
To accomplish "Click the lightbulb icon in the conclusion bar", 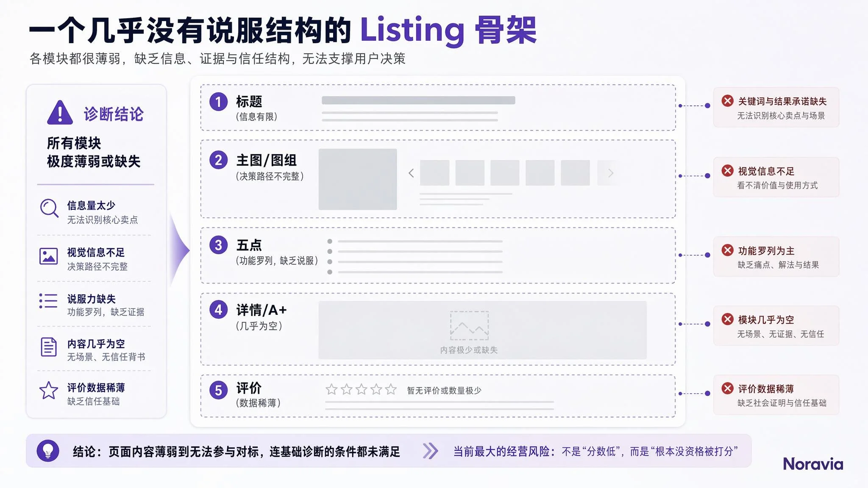I will tap(48, 451).
